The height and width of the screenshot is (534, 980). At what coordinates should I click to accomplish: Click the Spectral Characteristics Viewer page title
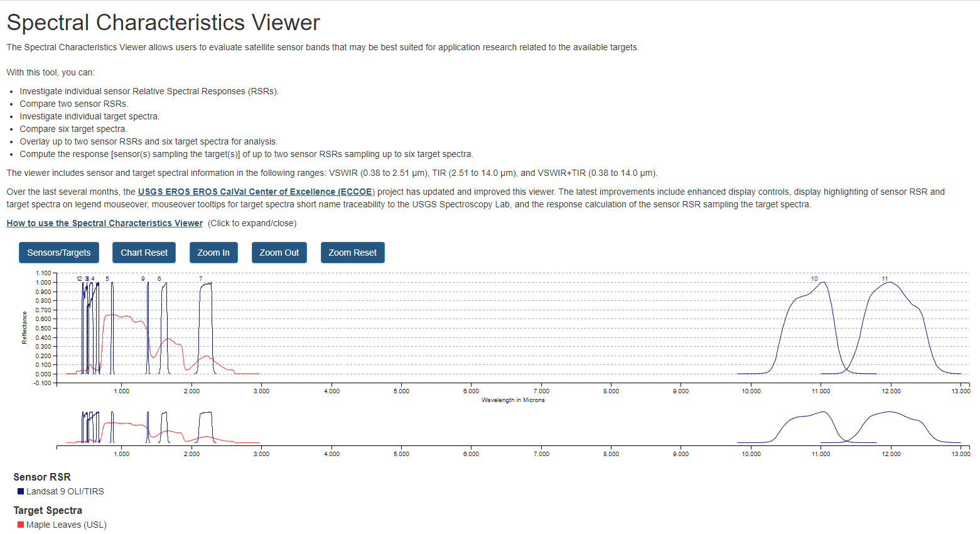click(x=163, y=22)
